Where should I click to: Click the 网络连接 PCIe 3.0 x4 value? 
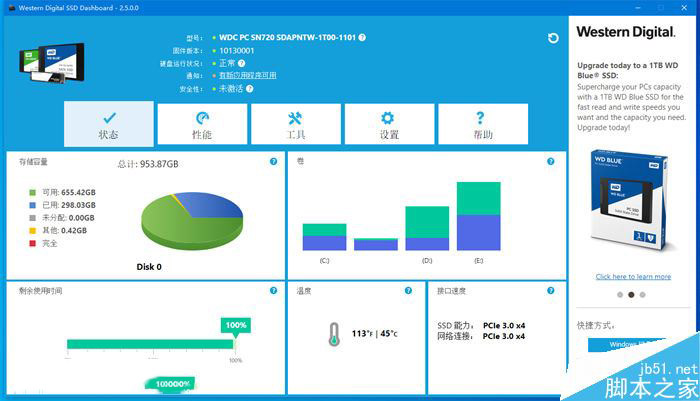tap(504, 336)
